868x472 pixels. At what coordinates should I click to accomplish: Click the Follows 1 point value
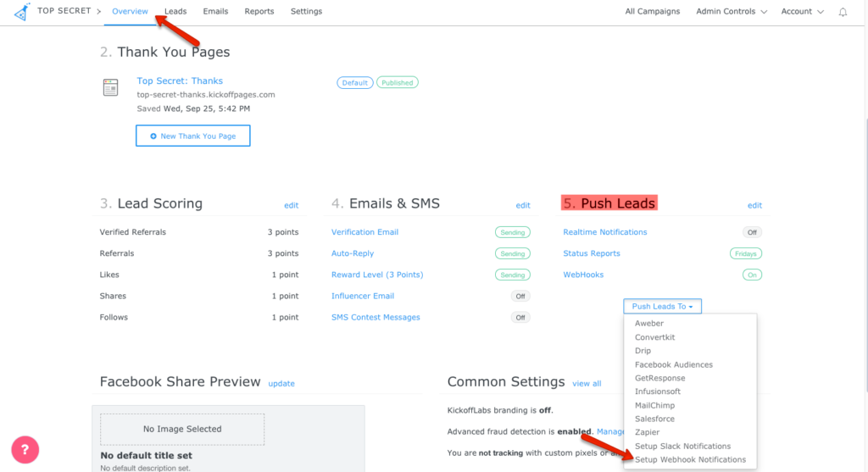point(285,317)
